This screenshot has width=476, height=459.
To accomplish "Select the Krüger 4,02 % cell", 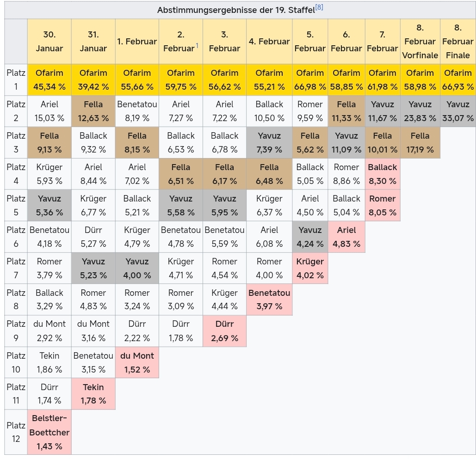I will [310, 268].
